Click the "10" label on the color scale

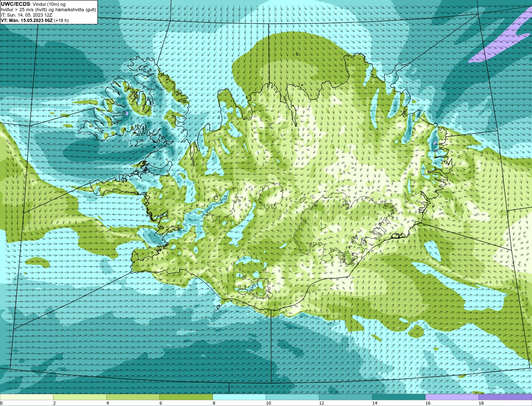(268, 403)
